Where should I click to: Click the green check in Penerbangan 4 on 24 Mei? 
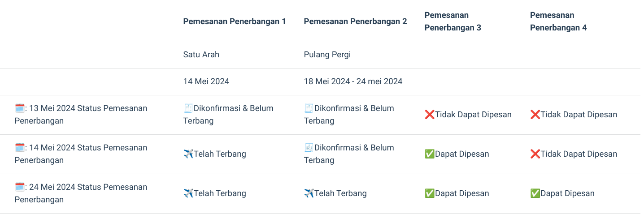click(535, 193)
